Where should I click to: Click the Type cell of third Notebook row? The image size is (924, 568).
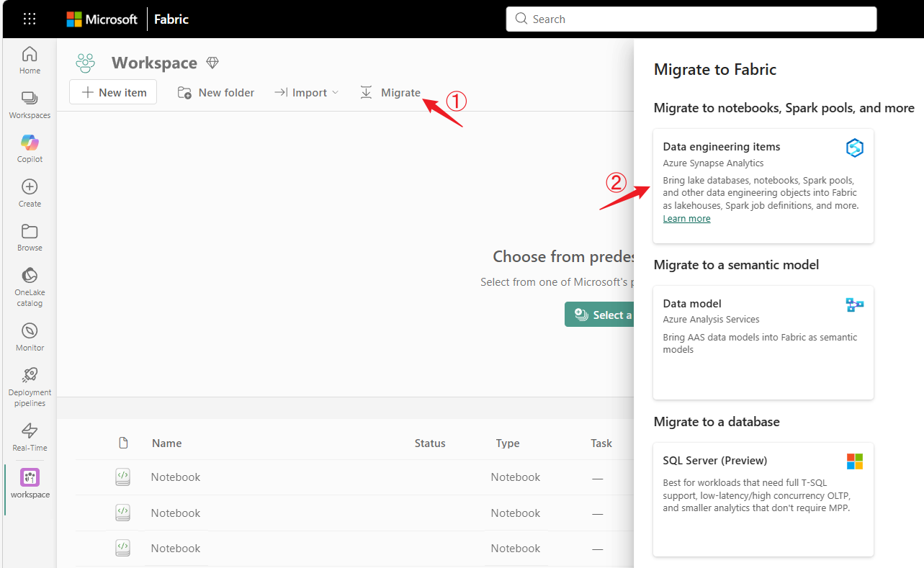coord(516,549)
